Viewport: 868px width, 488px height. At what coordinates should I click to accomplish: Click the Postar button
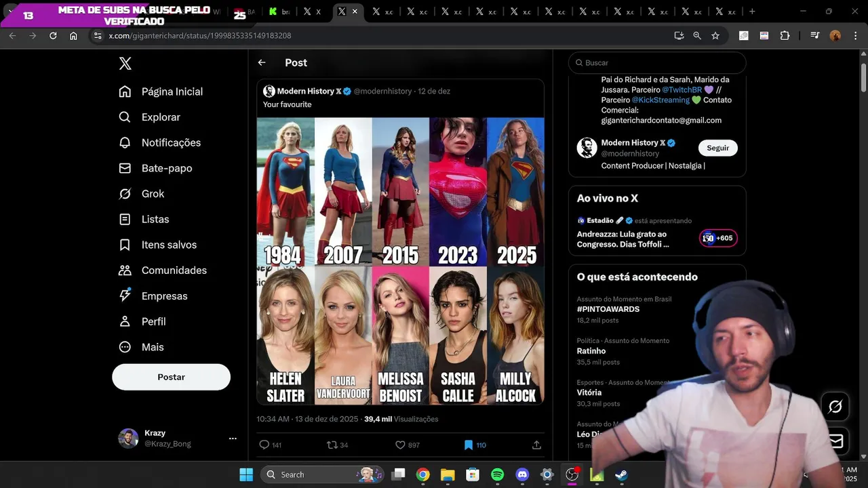coord(171,377)
